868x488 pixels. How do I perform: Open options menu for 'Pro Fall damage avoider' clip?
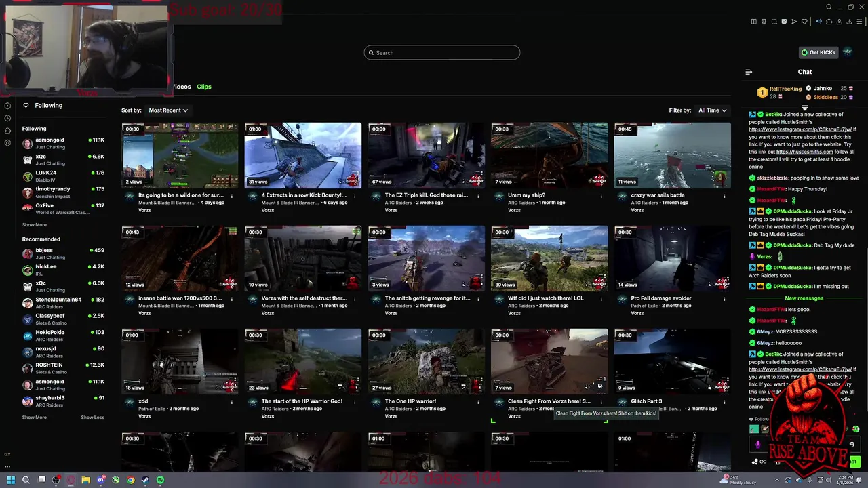(724, 299)
